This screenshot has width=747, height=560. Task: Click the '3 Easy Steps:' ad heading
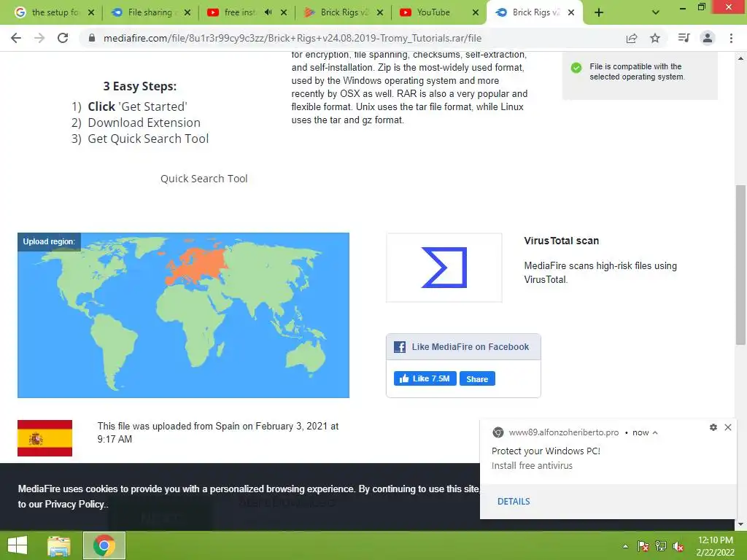pyautogui.click(x=139, y=86)
